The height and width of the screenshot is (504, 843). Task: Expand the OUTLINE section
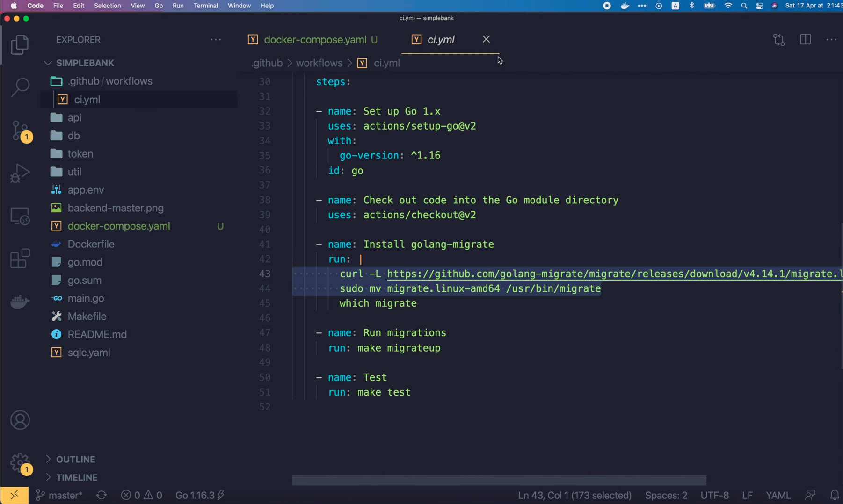75,459
